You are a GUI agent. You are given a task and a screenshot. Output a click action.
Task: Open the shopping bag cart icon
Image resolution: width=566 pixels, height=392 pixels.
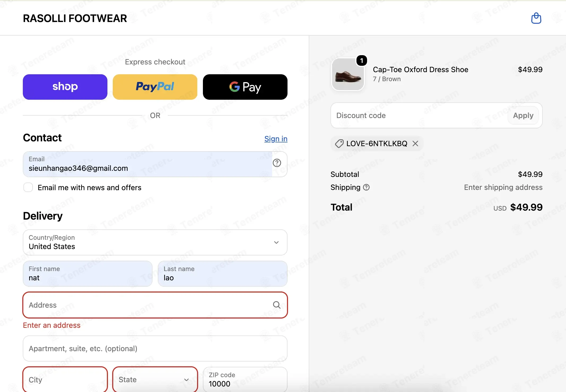point(536,18)
